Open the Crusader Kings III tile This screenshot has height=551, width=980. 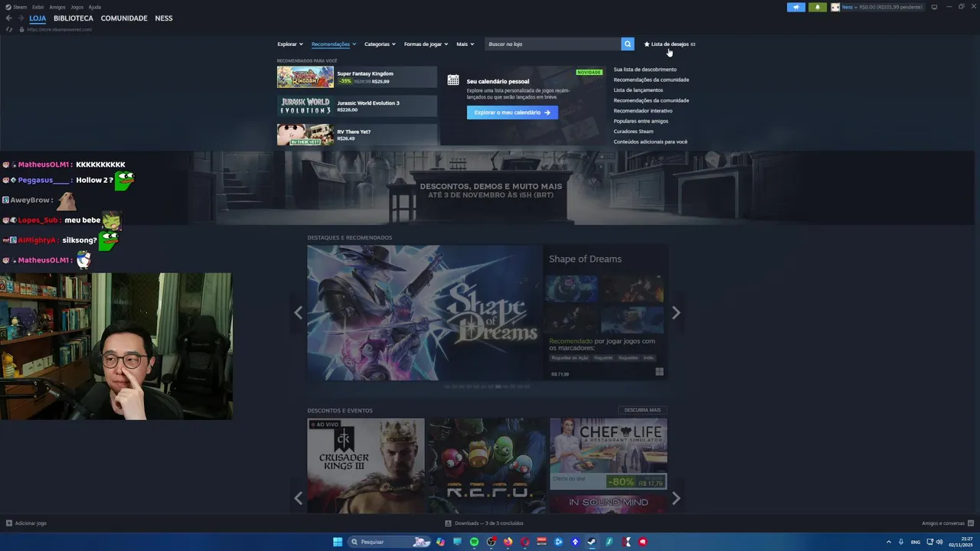tap(366, 465)
